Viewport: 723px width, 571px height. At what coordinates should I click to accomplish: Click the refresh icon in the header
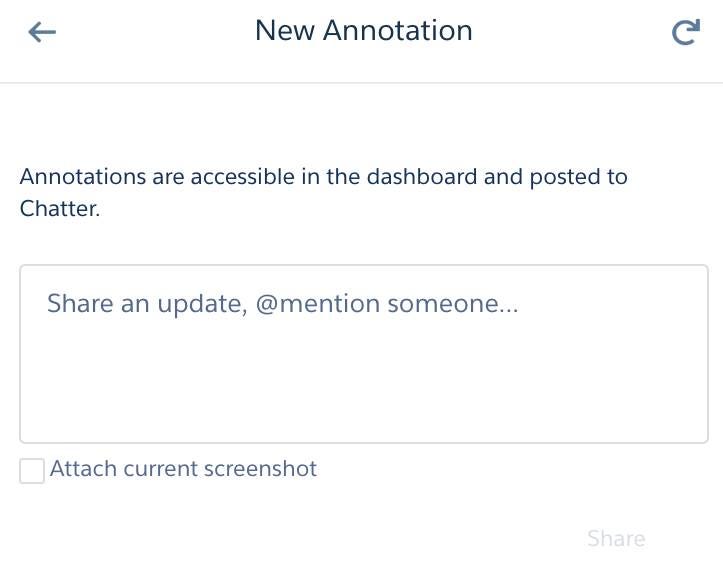click(x=686, y=32)
